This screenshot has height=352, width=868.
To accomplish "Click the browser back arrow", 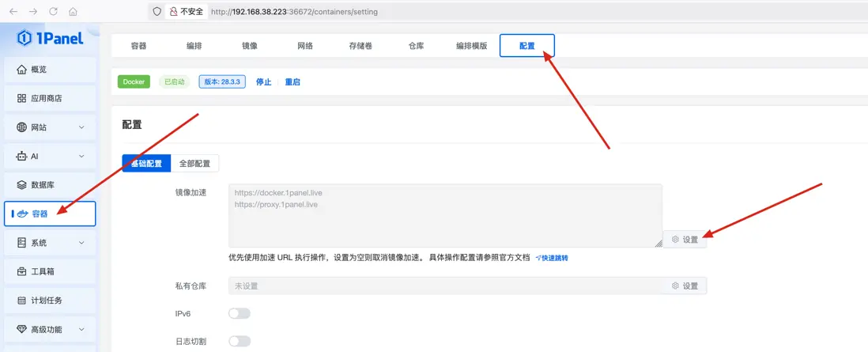I will pos(14,11).
